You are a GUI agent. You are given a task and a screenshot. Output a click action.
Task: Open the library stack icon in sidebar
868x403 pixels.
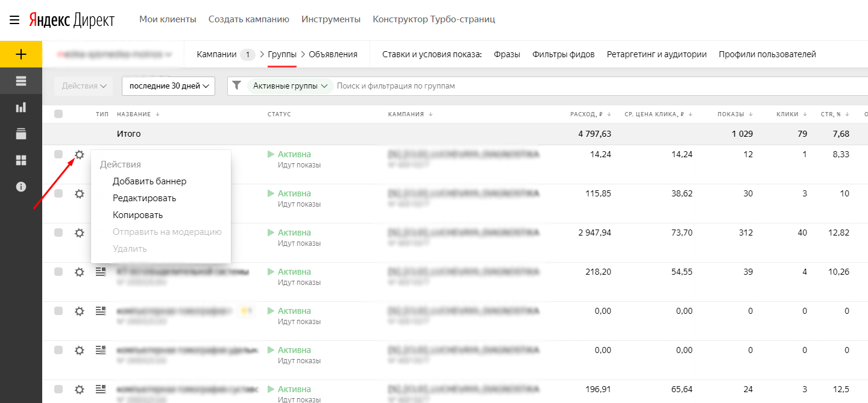click(x=21, y=133)
